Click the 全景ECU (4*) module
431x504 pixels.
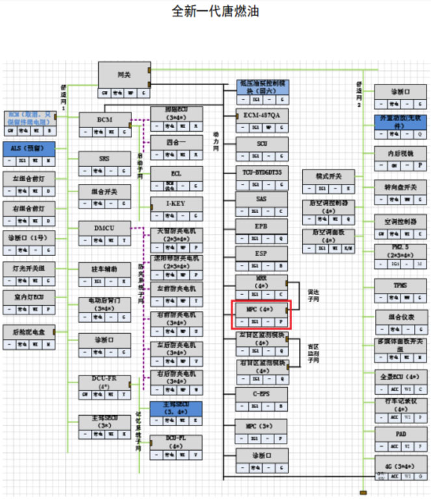[401, 383]
